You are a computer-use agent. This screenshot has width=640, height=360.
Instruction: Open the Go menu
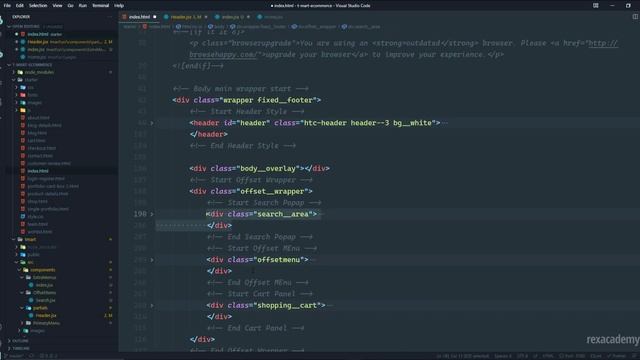coord(70,6)
